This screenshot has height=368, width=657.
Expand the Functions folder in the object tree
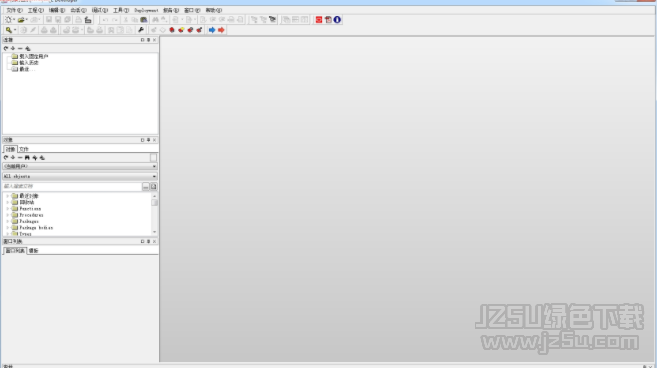click(8, 209)
